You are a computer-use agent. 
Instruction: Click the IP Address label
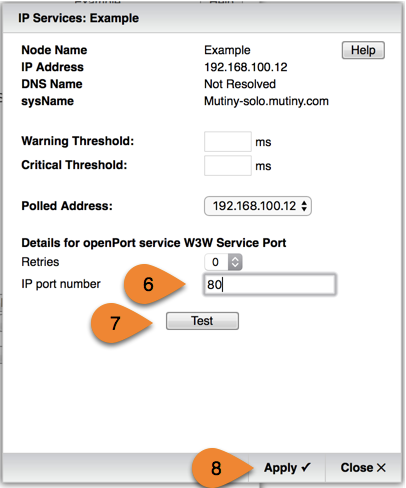(52, 67)
